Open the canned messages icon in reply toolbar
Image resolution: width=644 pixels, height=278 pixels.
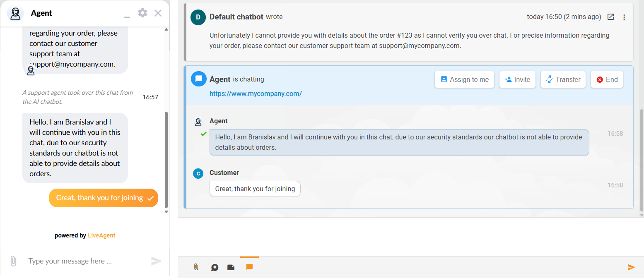point(215,267)
